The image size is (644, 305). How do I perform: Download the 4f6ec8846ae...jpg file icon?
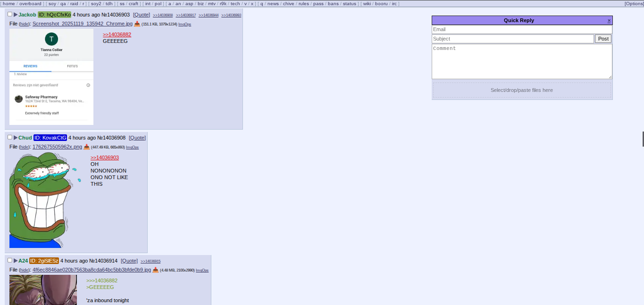point(155,270)
